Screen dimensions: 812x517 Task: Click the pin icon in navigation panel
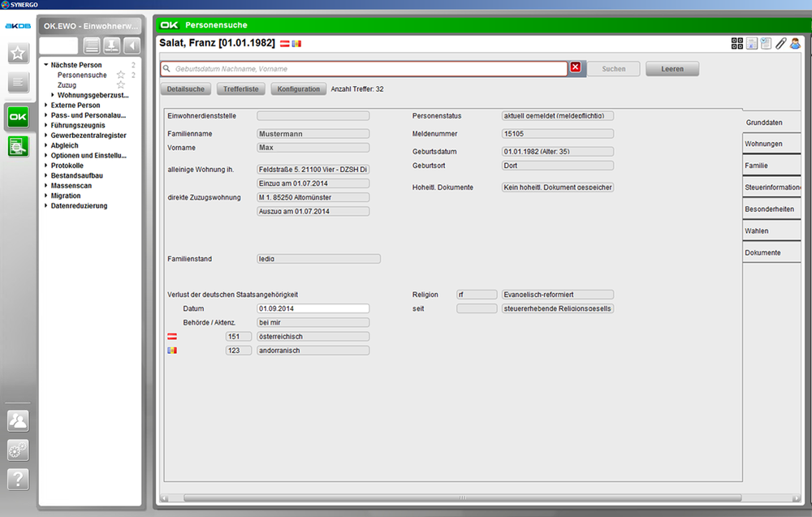[112, 45]
